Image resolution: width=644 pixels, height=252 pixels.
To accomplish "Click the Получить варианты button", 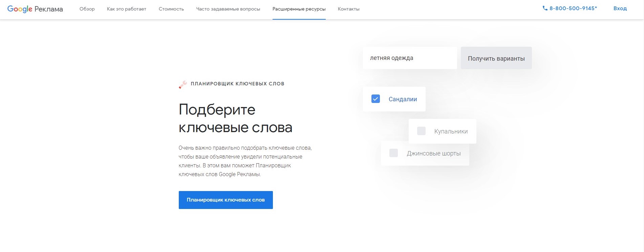I will pos(496,58).
